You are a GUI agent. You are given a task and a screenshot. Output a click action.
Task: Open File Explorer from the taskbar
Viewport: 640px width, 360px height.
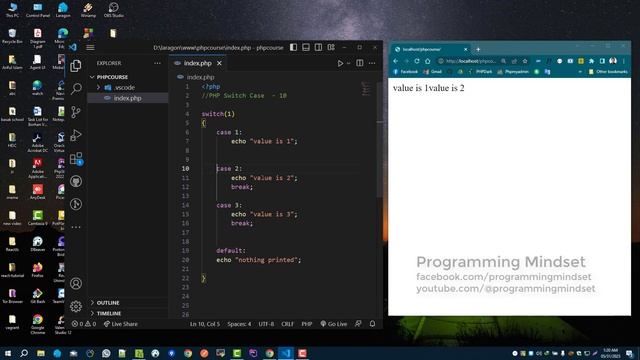tap(41, 353)
